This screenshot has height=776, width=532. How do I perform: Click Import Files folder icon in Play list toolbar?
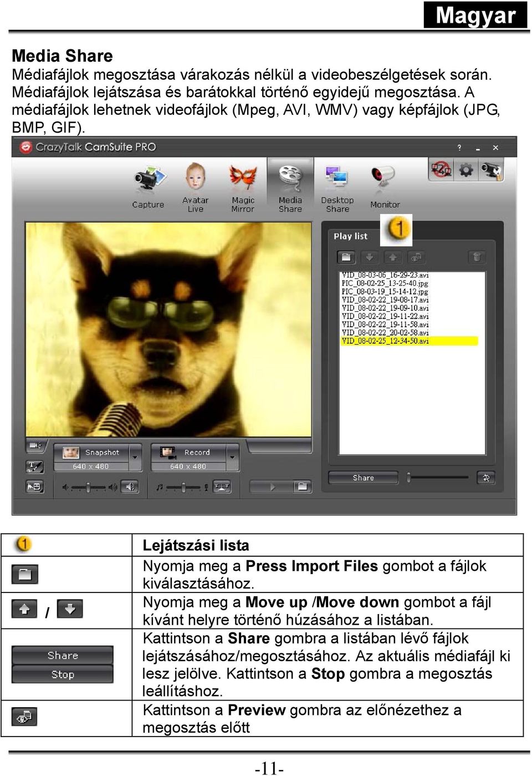[346, 257]
